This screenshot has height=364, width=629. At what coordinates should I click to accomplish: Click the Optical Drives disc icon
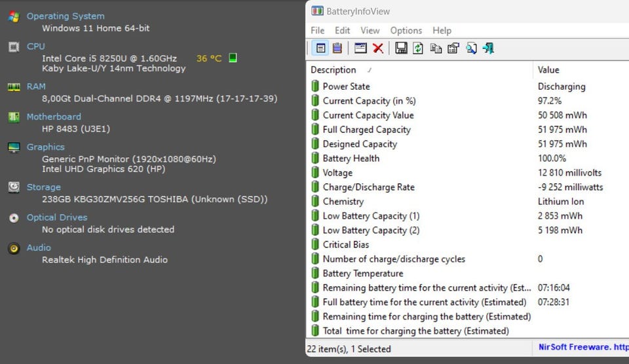pyautogui.click(x=14, y=218)
